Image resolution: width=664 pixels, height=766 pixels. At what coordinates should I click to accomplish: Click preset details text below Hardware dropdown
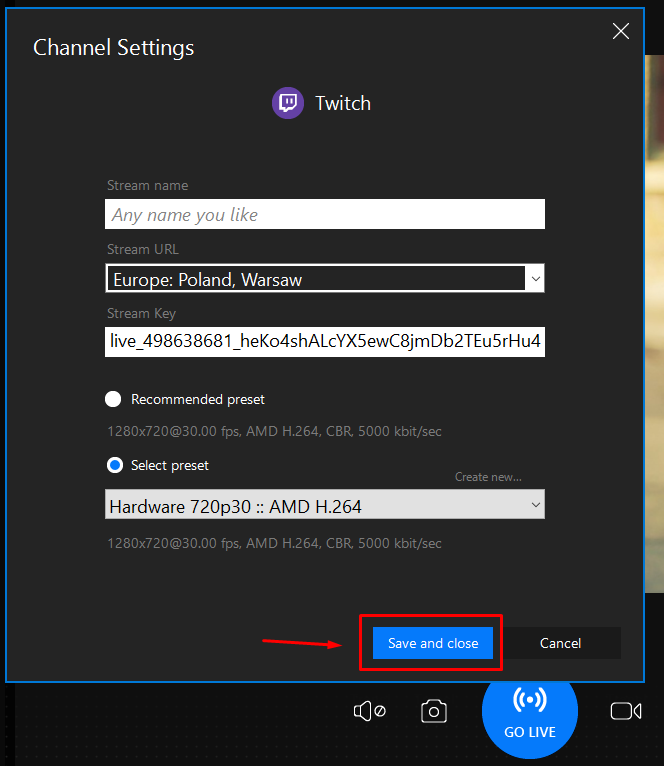(x=274, y=543)
